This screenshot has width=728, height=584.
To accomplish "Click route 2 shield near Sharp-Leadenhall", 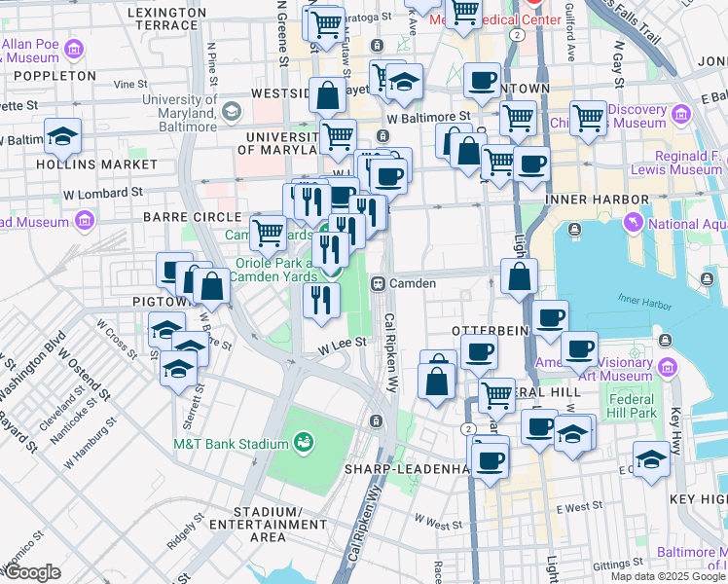I will (x=469, y=429).
